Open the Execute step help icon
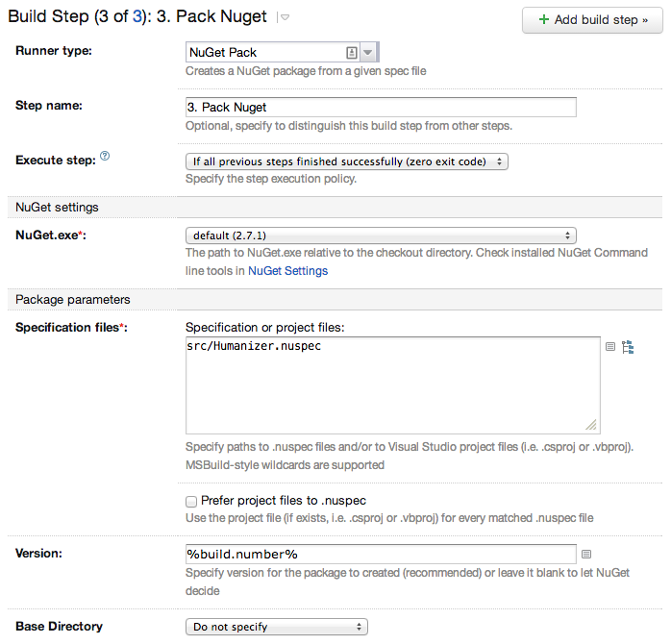Viewport: 671px width, 644px height. point(105,156)
